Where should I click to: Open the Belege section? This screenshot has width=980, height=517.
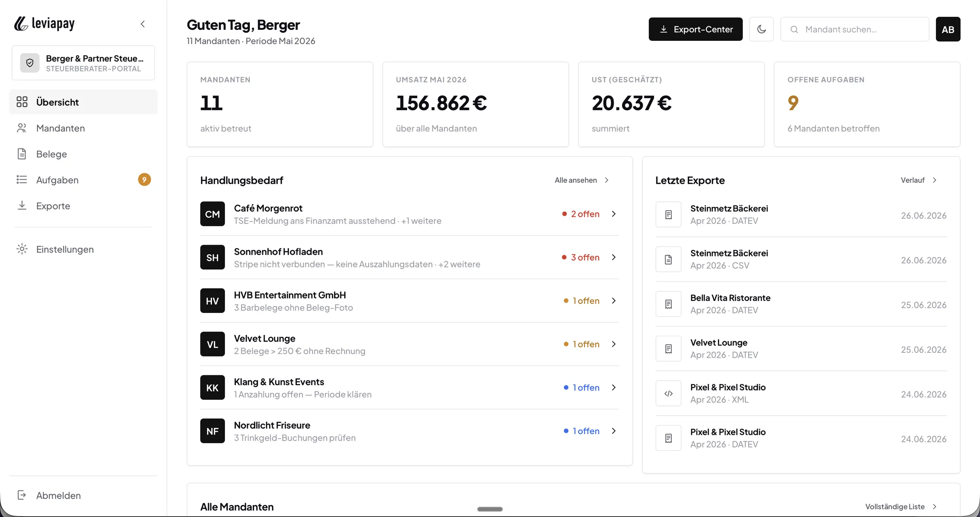pos(83,154)
